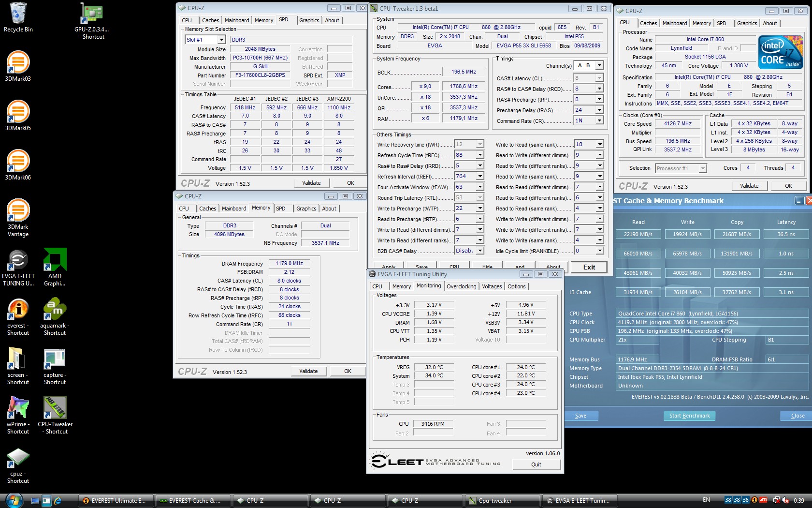The image size is (812, 508).
Task: Select the 3DMark03 desktop icon
Action: tap(18, 66)
